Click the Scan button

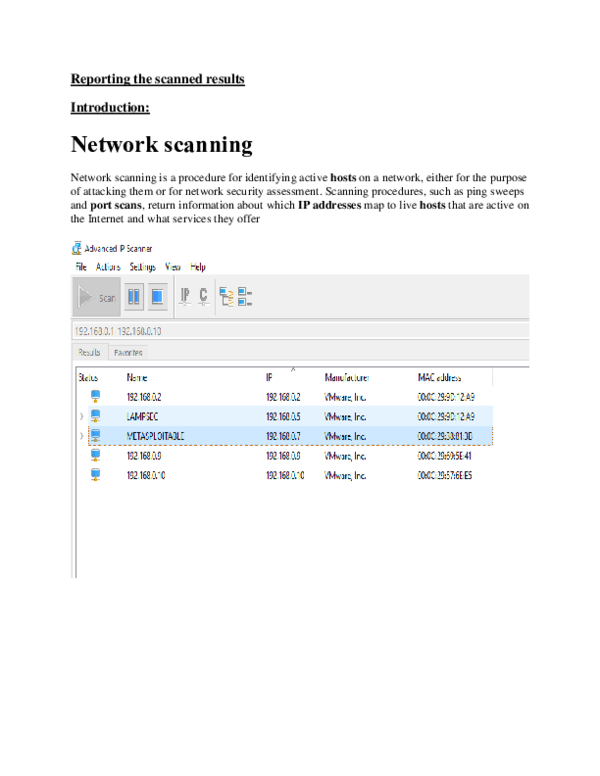pyautogui.click(x=97, y=297)
